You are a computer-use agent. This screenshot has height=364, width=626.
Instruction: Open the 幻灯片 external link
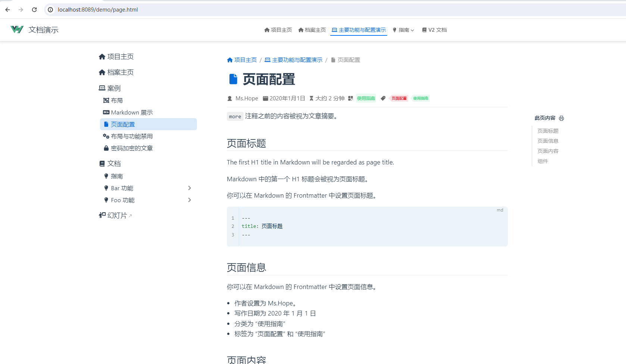click(115, 216)
